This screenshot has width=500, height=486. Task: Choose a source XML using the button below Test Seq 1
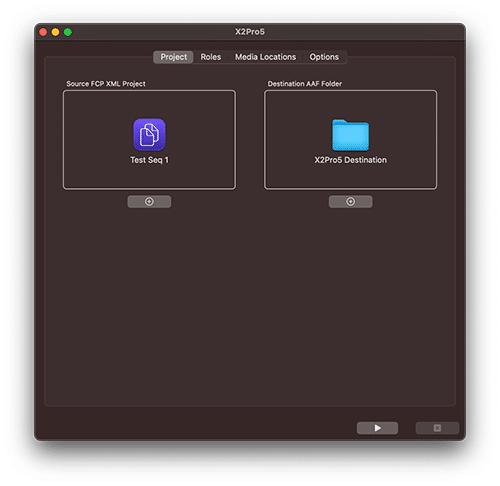[149, 202]
